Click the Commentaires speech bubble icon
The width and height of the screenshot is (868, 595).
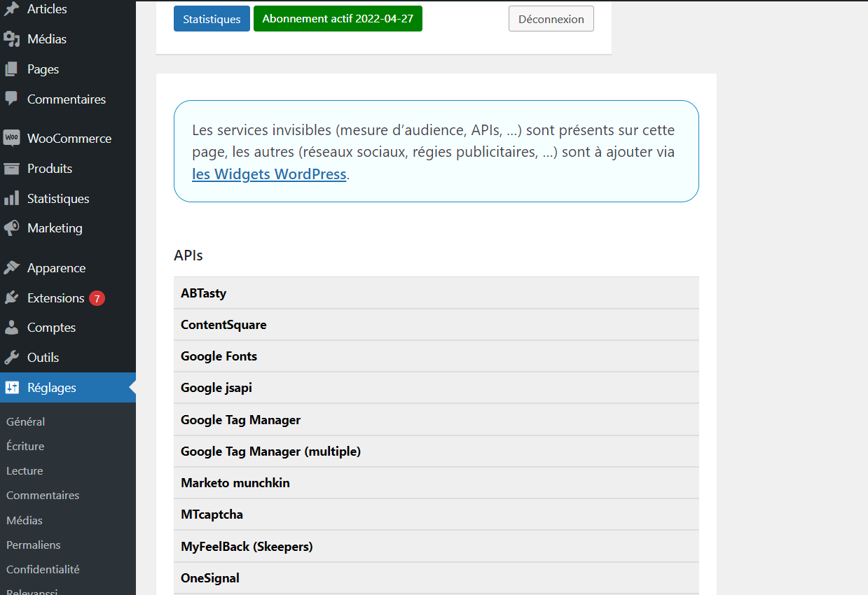[11, 99]
